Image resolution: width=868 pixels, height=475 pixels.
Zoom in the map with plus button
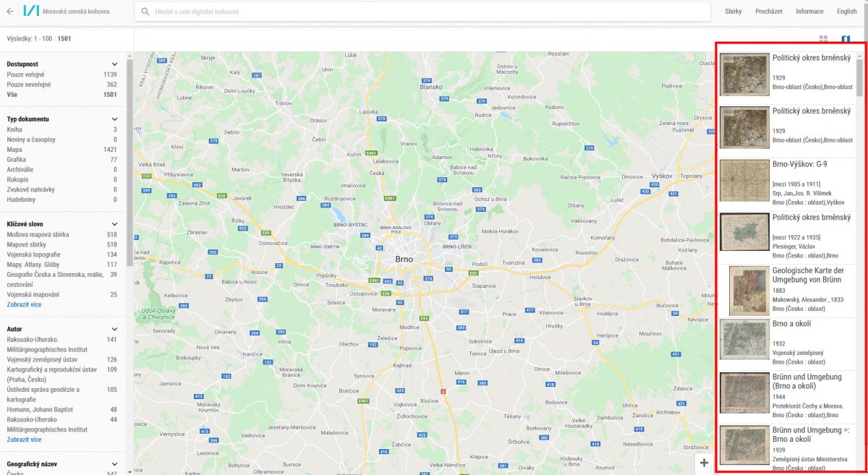[x=705, y=463]
